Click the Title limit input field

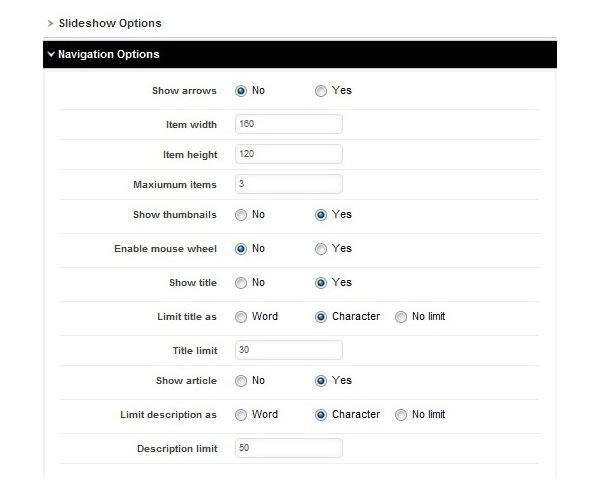[x=289, y=350]
